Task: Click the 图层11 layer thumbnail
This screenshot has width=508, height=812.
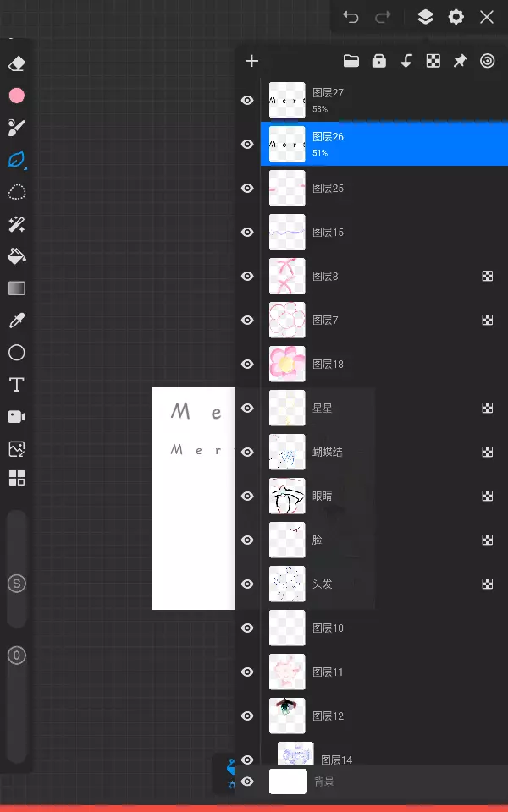Action: pyautogui.click(x=287, y=672)
